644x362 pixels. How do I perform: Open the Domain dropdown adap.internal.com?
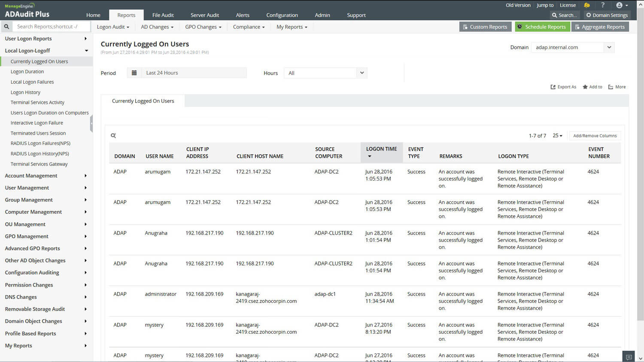[x=572, y=47]
